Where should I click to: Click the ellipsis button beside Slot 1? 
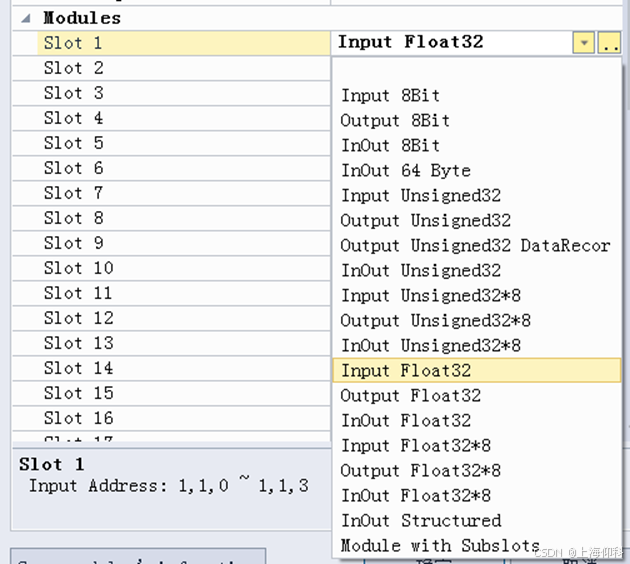coord(609,43)
